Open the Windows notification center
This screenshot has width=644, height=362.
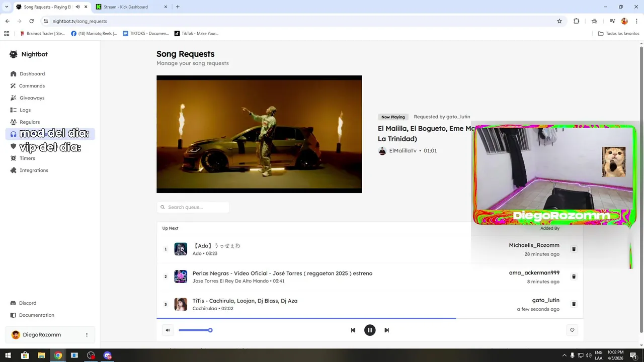click(633, 355)
